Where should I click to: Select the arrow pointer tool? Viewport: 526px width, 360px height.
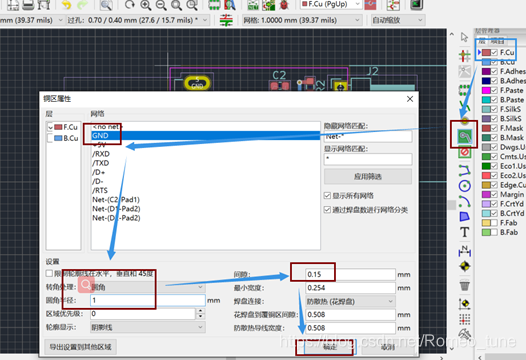465,37
